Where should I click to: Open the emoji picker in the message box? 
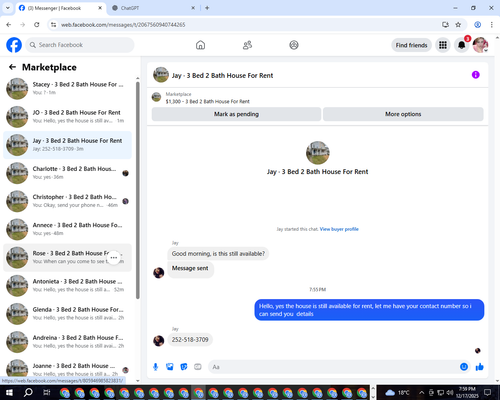(x=464, y=367)
